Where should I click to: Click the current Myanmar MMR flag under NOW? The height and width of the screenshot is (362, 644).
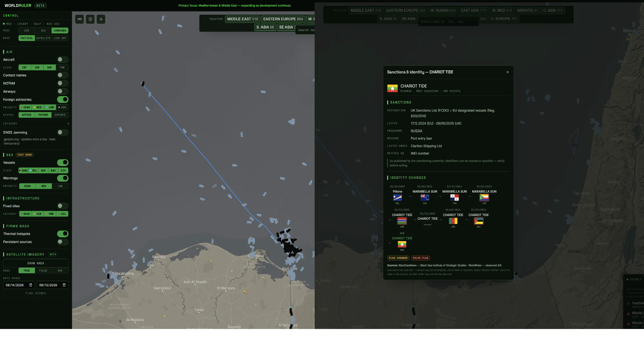[x=402, y=244]
